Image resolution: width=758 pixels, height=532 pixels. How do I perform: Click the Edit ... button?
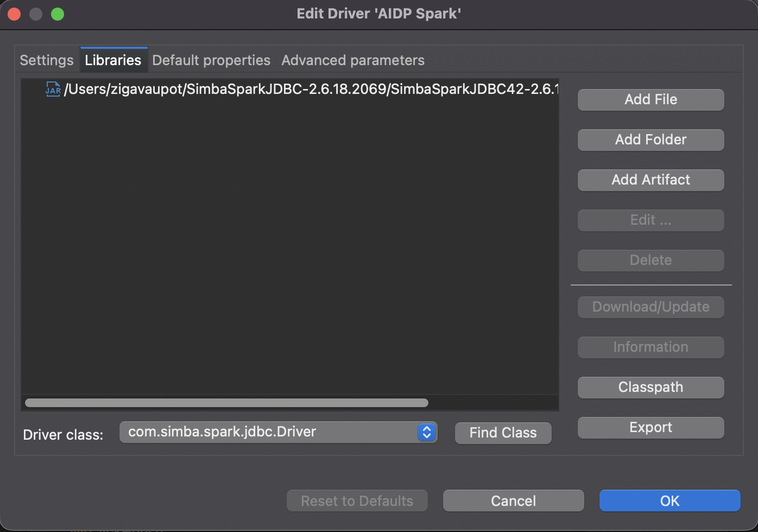650,220
